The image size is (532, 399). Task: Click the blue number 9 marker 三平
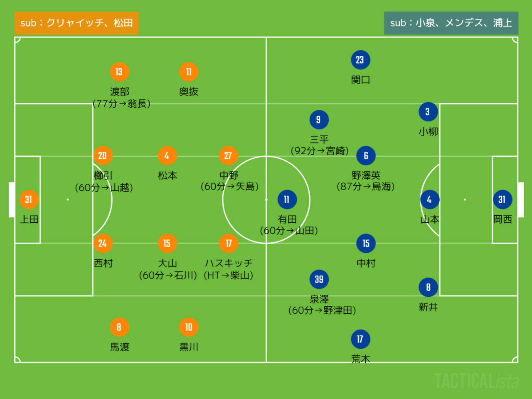coord(319,120)
